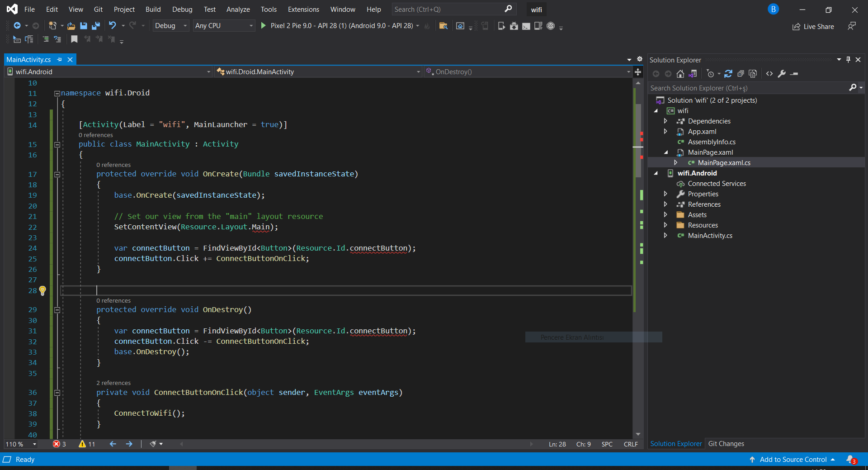868x470 pixels.
Task: Click Add to Source Control
Action: (x=793, y=460)
